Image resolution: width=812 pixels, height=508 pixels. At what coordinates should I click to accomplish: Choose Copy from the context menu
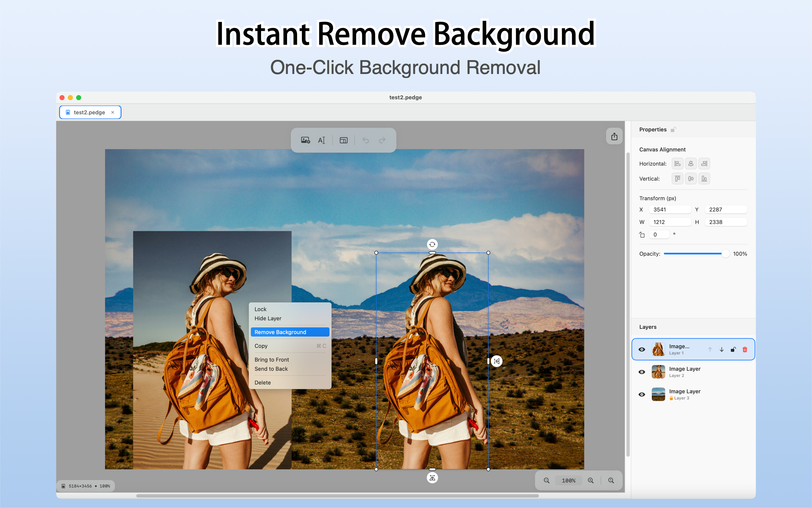(290, 346)
